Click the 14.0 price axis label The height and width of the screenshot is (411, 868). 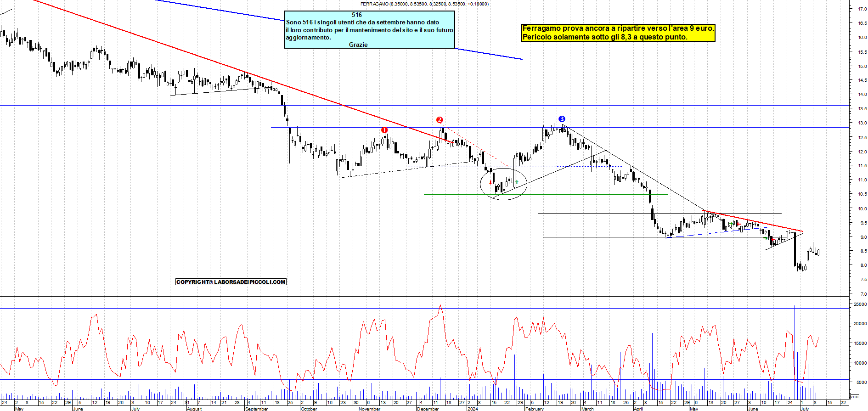862,95
